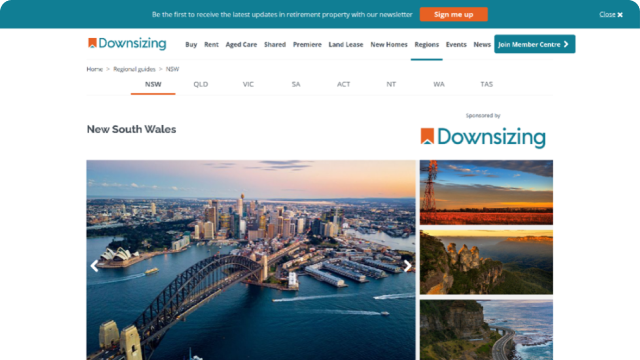Image resolution: width=640 pixels, height=360 pixels.
Task: Click the Downsizing logo in the header
Action: pyautogui.click(x=127, y=43)
